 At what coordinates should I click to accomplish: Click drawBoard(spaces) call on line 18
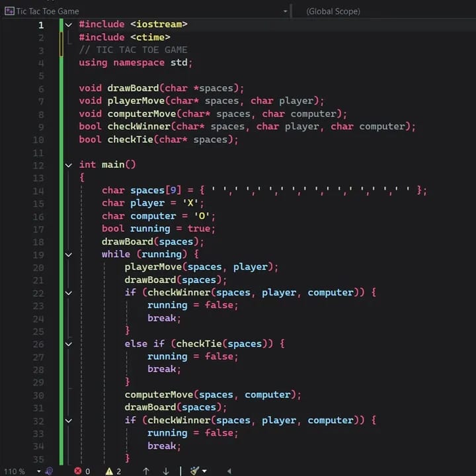point(153,242)
